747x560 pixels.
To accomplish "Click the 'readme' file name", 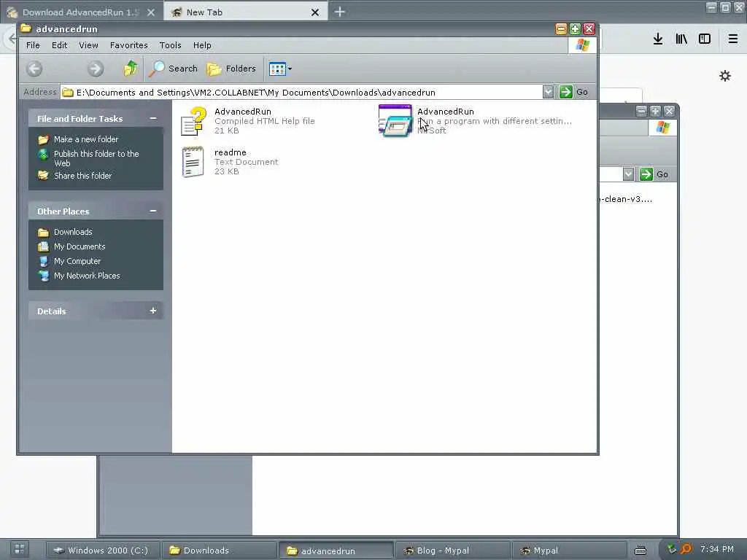I will pyautogui.click(x=230, y=152).
